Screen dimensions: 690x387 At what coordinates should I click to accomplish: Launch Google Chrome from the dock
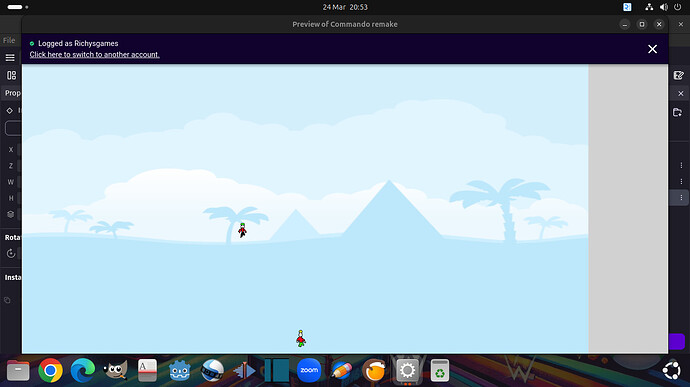50,371
